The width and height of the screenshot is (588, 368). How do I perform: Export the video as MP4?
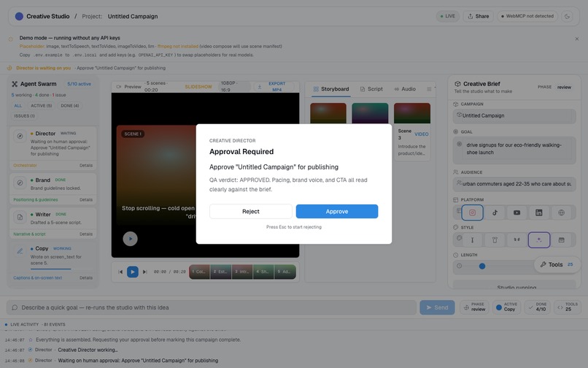(274, 87)
